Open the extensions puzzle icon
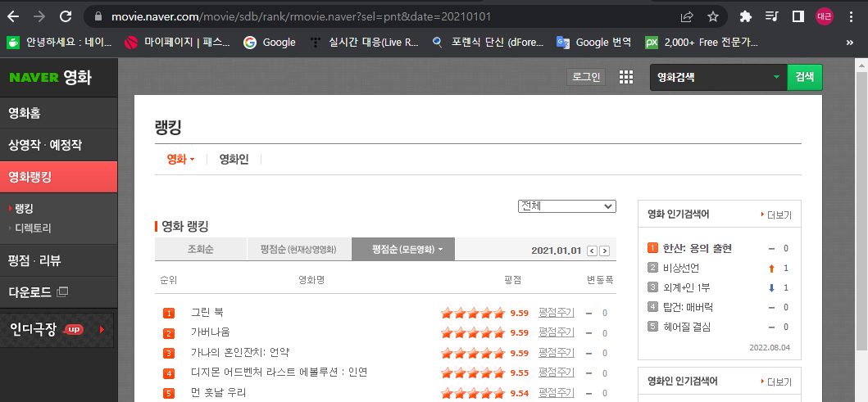 pyautogui.click(x=746, y=16)
